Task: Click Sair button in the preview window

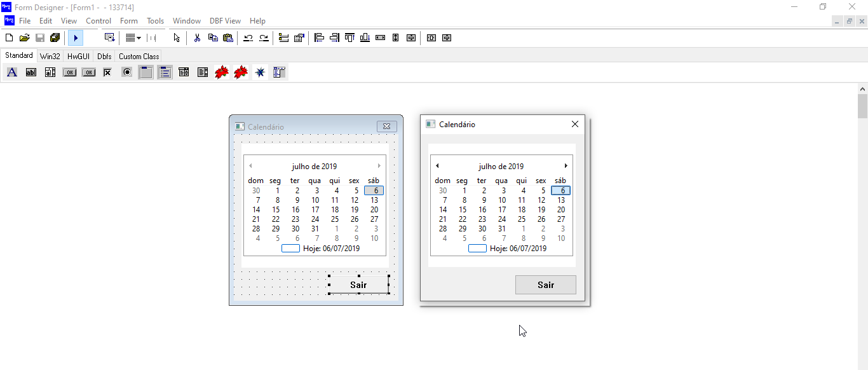Action: click(545, 285)
